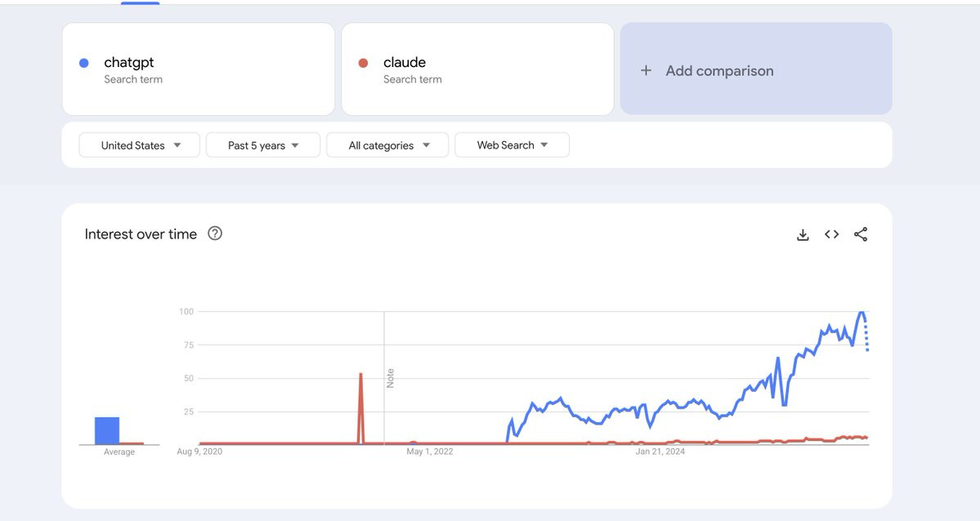Change the Web Search type dropdown

click(x=512, y=145)
